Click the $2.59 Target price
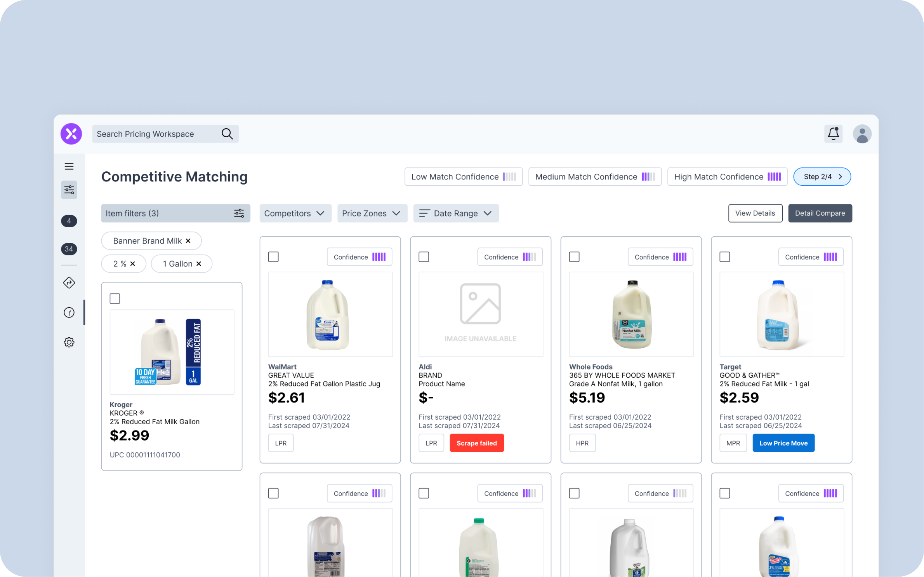 (739, 397)
